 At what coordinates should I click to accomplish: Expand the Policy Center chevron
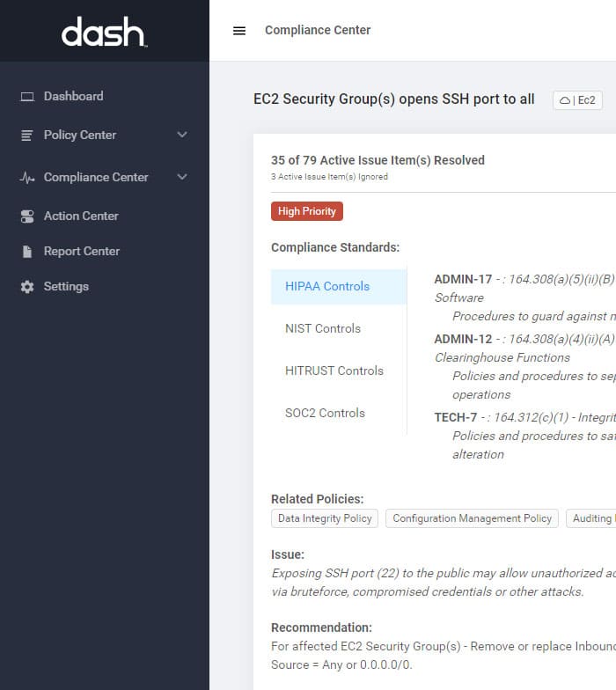pos(182,135)
